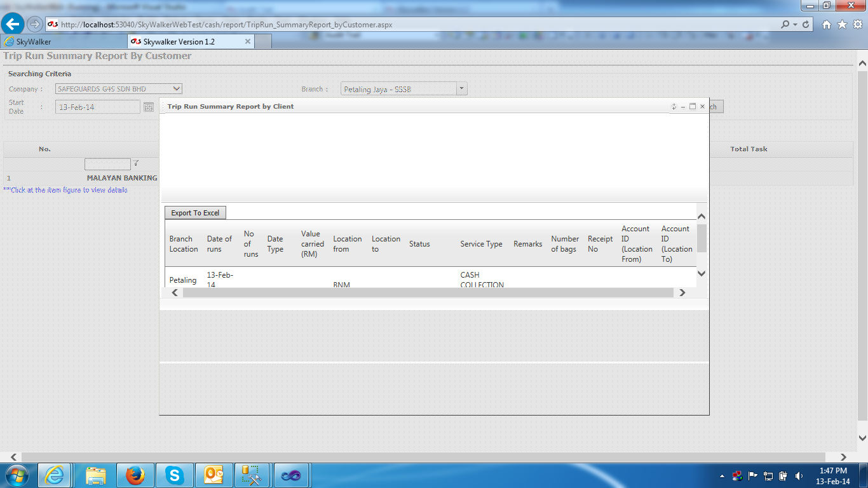This screenshot has width=868, height=488.
Task: Click the report grid horizontal scrollbar thumb
Action: pyautogui.click(x=428, y=292)
